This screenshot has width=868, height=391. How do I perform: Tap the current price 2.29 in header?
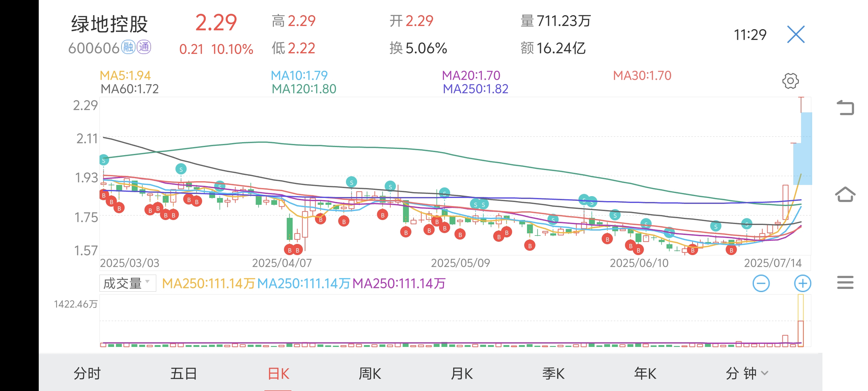[x=216, y=23]
